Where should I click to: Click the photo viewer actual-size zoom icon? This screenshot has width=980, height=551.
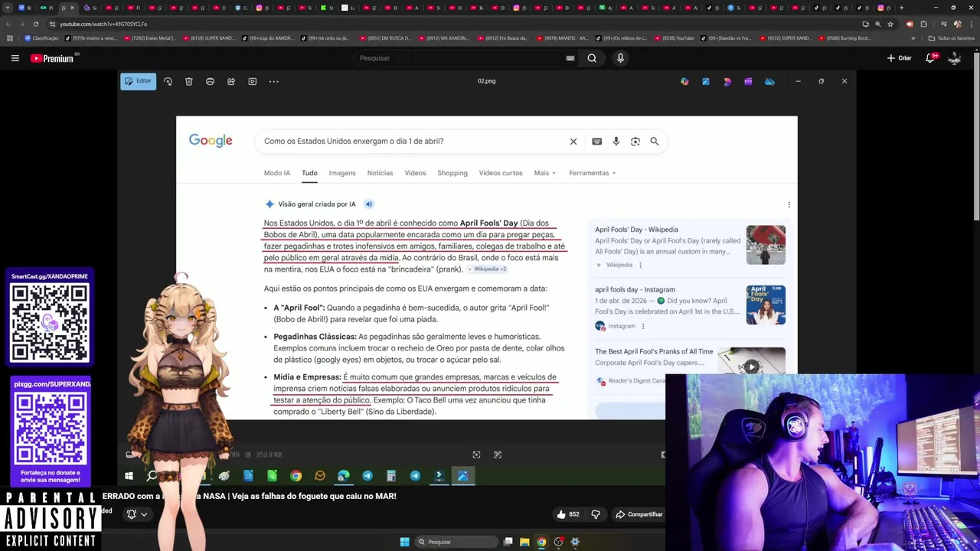pos(498,455)
